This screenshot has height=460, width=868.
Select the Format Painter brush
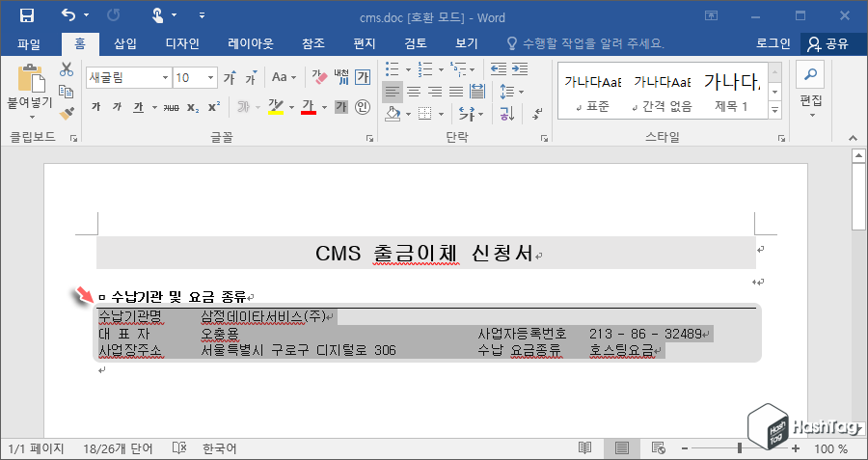tap(67, 114)
